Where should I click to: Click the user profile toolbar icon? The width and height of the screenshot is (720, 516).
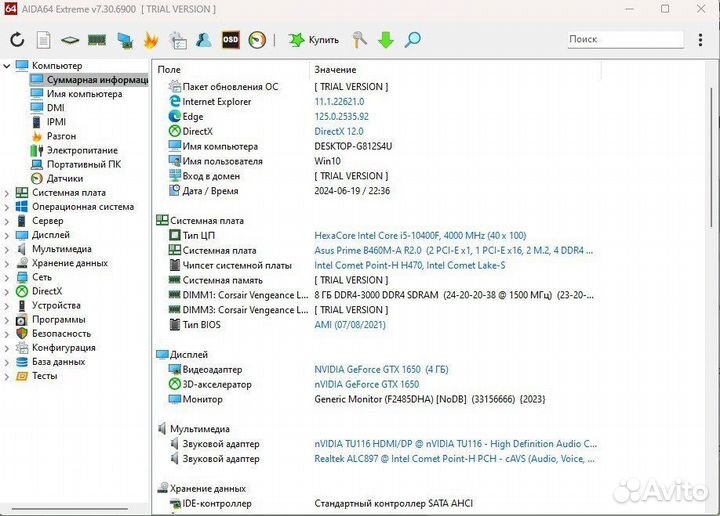(x=204, y=40)
